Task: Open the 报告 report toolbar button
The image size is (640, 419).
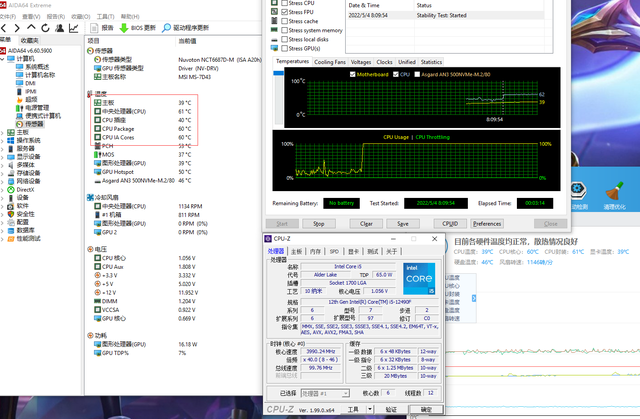Action: tap(102, 28)
